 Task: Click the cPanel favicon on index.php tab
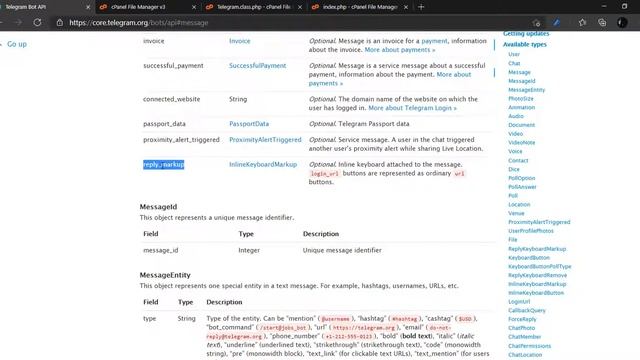315,7
